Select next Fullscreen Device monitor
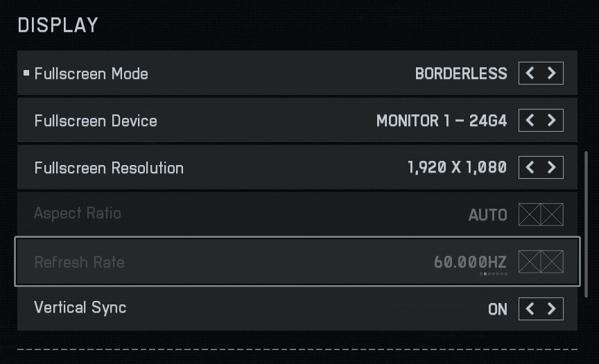The height and width of the screenshot is (364, 599). click(x=552, y=120)
